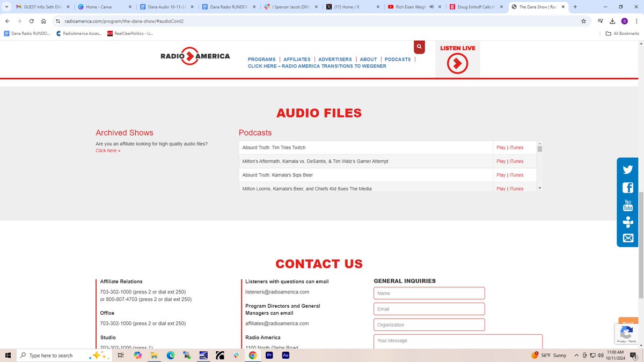
Task: Open the PODCASTS menu item
Action: coord(398,60)
